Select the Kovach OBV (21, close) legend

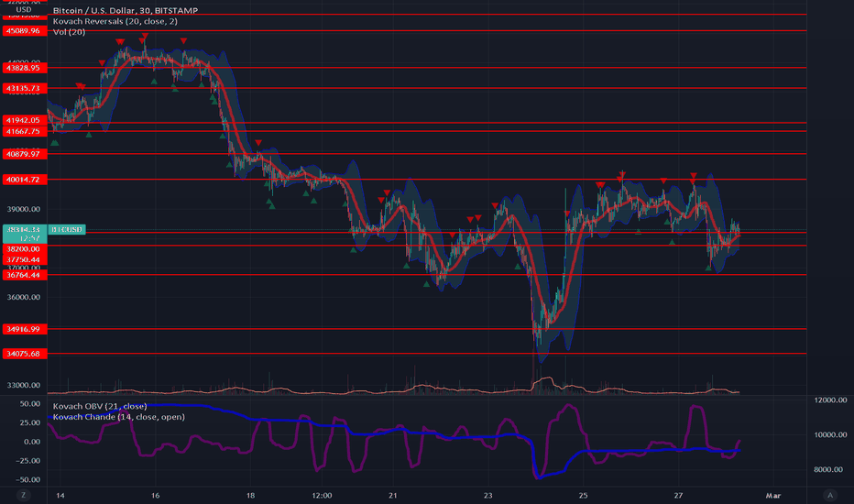pyautogui.click(x=100, y=406)
